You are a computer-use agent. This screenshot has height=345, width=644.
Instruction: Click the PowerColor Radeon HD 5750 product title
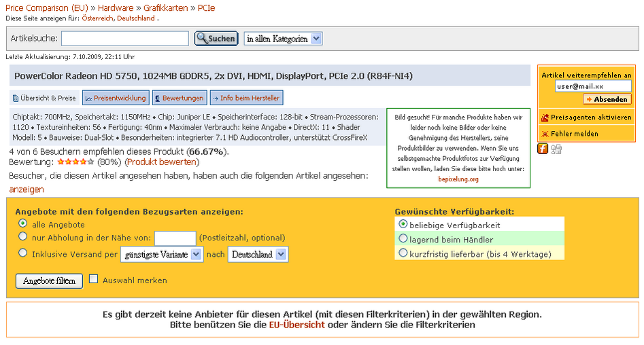214,76
